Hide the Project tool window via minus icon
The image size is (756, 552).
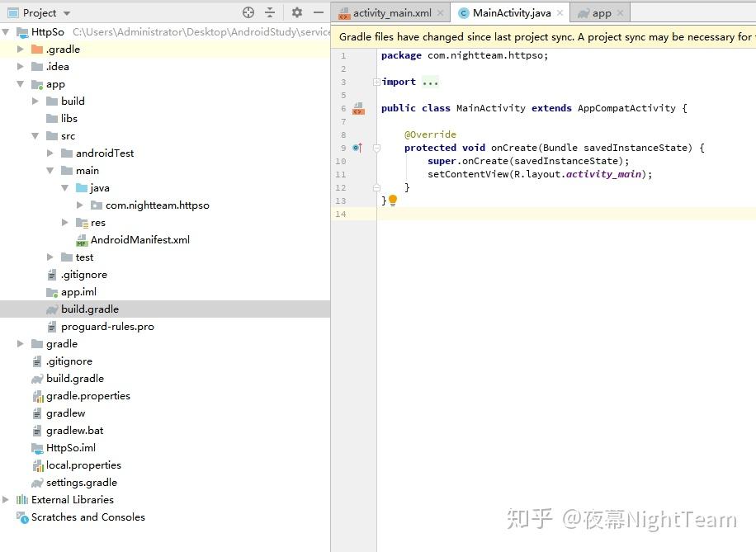(x=318, y=12)
